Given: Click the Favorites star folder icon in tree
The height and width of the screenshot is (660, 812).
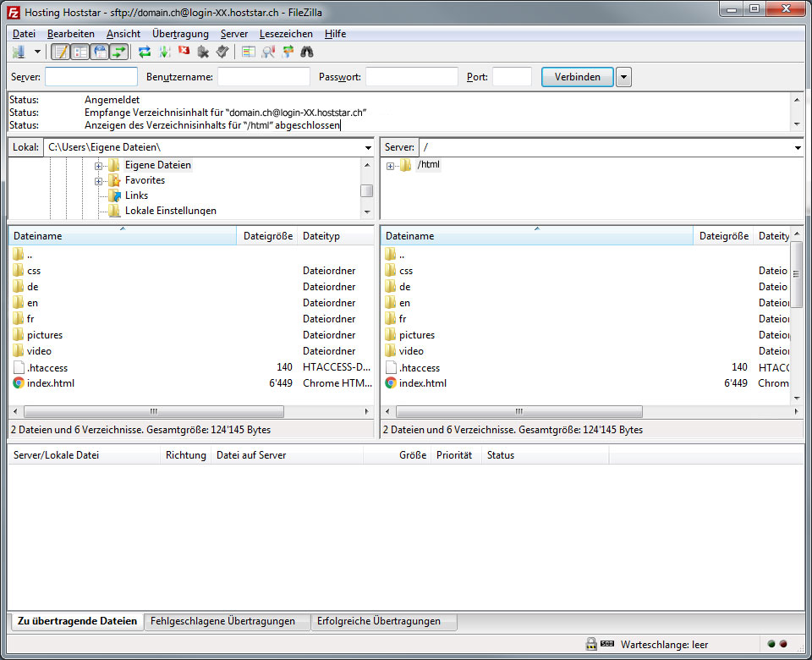Looking at the screenshot, I should pos(114,180).
